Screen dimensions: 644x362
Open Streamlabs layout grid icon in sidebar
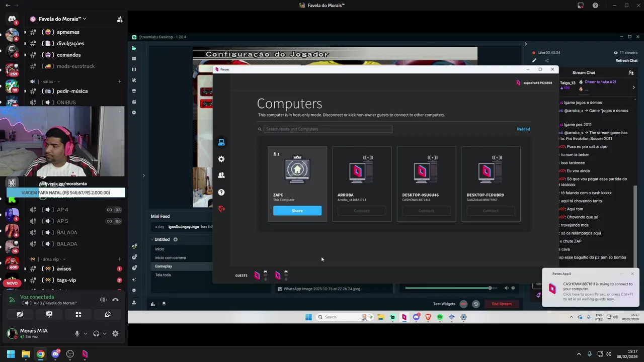tap(134, 59)
